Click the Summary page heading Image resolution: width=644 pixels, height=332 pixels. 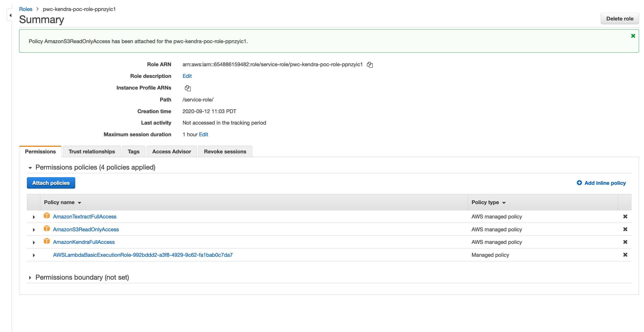41,19
